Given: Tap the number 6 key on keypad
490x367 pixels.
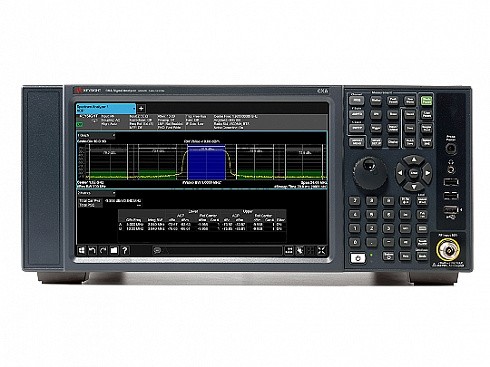Looking at the screenshot, I should [388, 215].
